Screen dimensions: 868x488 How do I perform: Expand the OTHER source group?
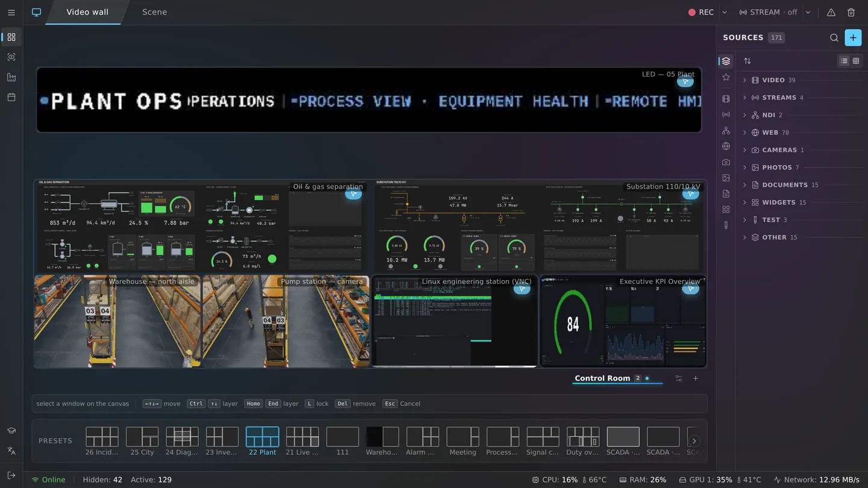click(x=802, y=237)
